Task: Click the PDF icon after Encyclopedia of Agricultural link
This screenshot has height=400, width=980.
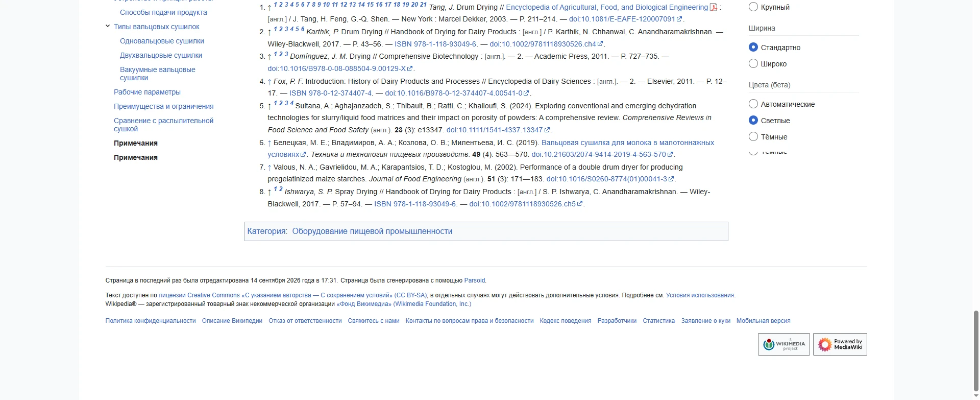Action: 714,7
